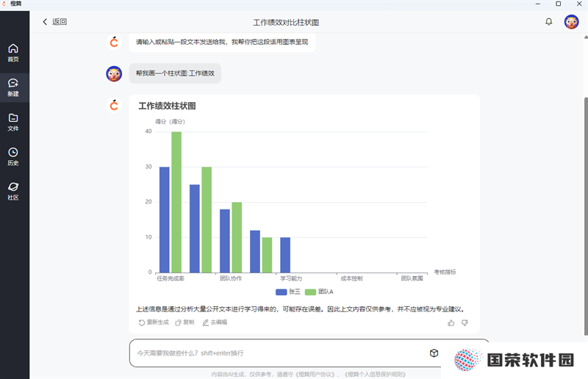The image size is (588, 379).
Task: Open the 橙篇个人信息保护规则 link
Action: point(375,374)
